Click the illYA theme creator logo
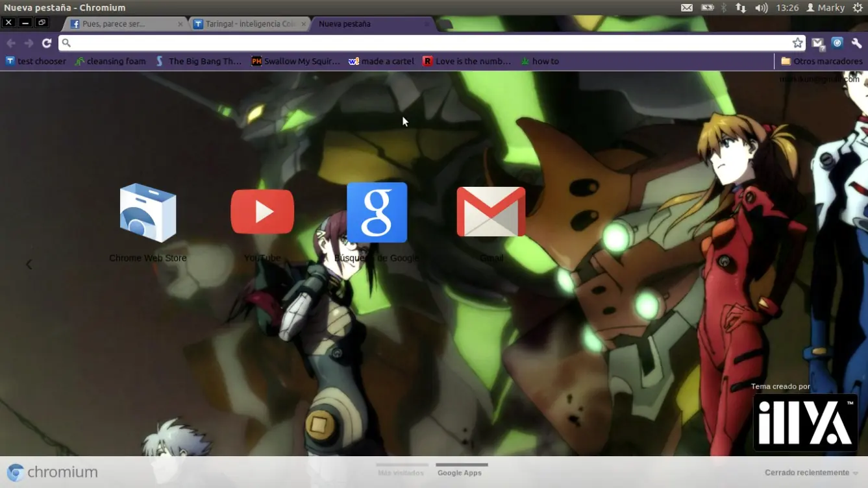The width and height of the screenshot is (868, 488). coord(805,422)
